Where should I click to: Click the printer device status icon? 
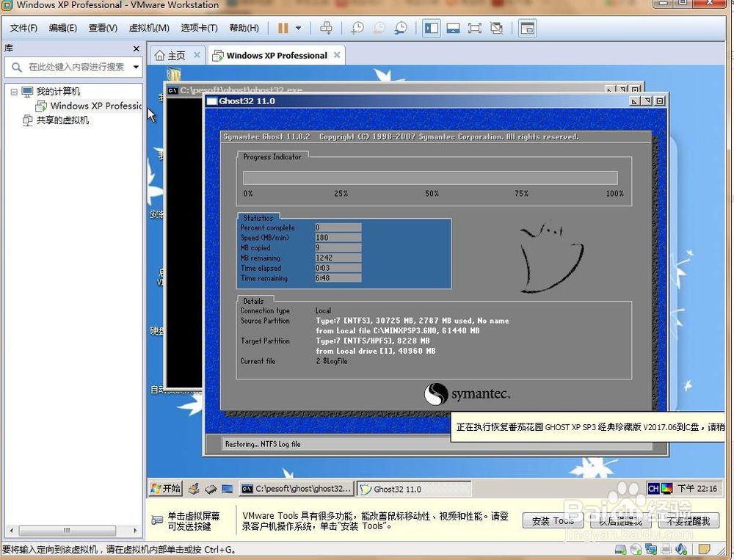(666, 549)
